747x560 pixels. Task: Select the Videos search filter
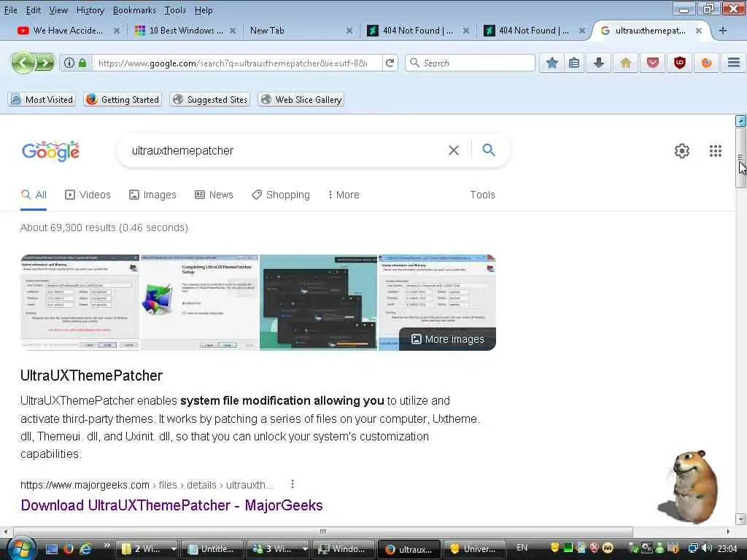coord(88,195)
